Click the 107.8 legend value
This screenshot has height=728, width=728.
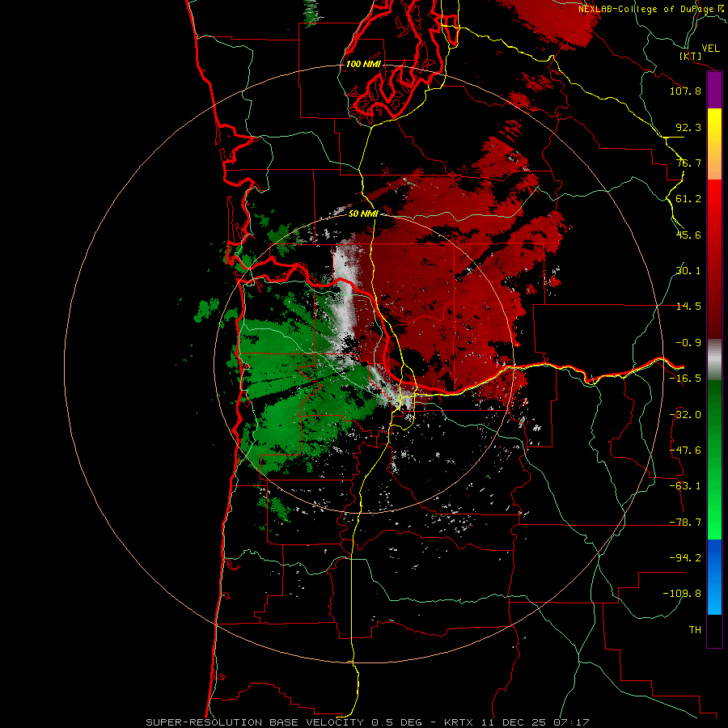pos(685,91)
